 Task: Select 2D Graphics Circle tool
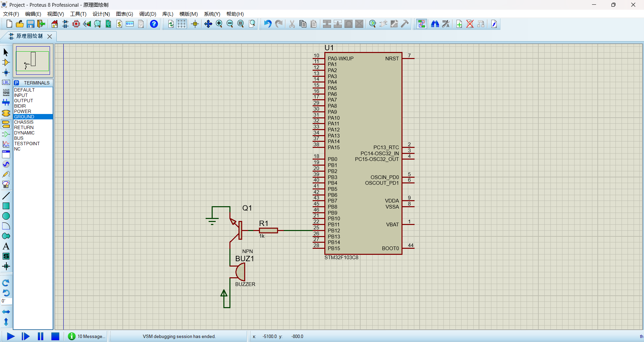tap(6, 216)
